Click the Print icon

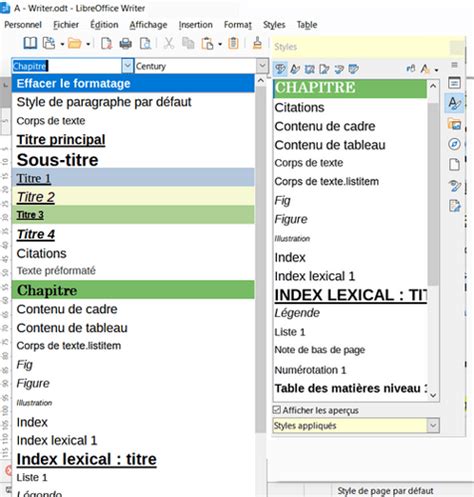pos(126,43)
